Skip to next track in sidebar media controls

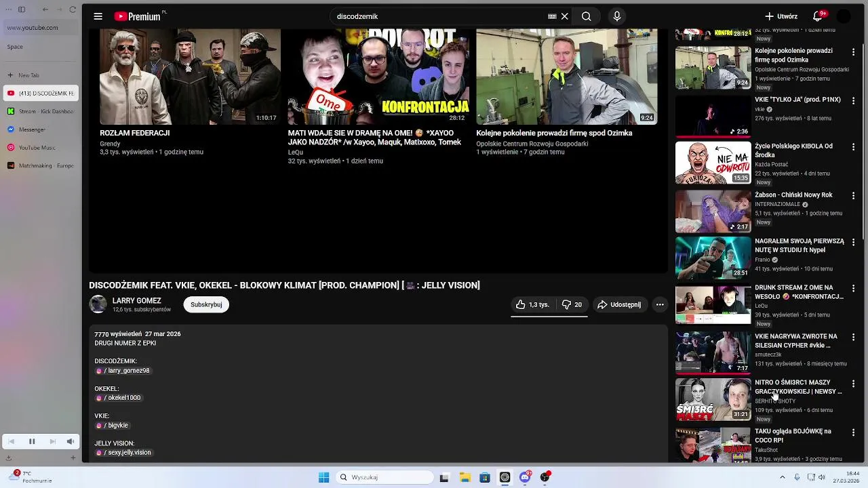tap(52, 442)
